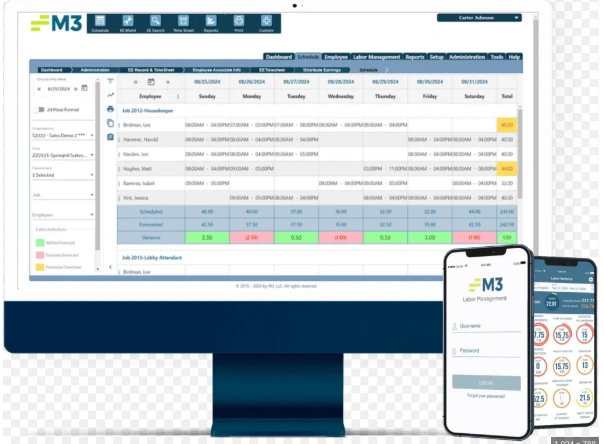Click the side printer icon
The height and width of the screenshot is (444, 604).
(111, 109)
